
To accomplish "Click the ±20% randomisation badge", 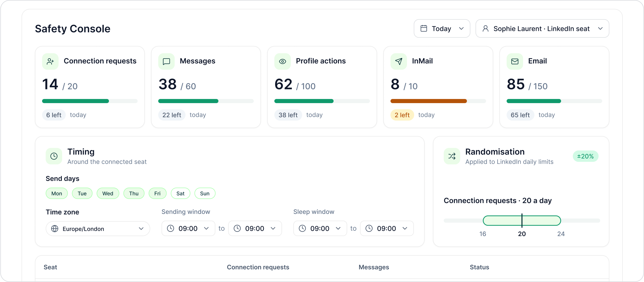I will tap(585, 156).
